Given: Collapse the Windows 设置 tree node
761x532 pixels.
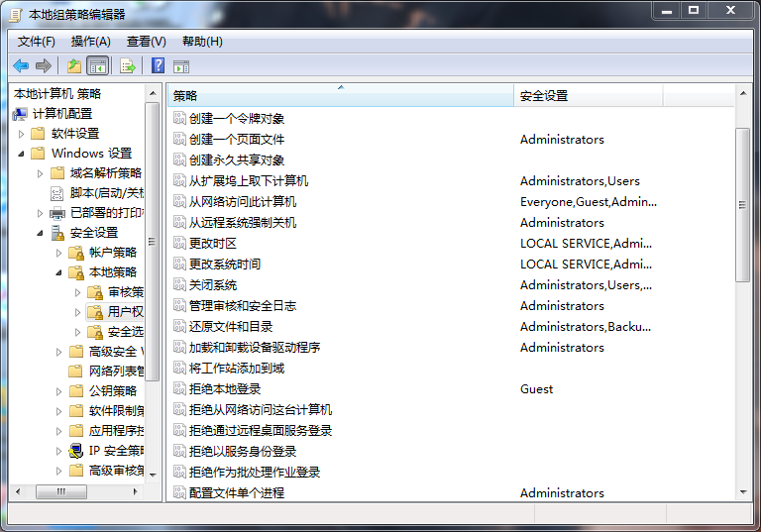Looking at the screenshot, I should point(21,154).
